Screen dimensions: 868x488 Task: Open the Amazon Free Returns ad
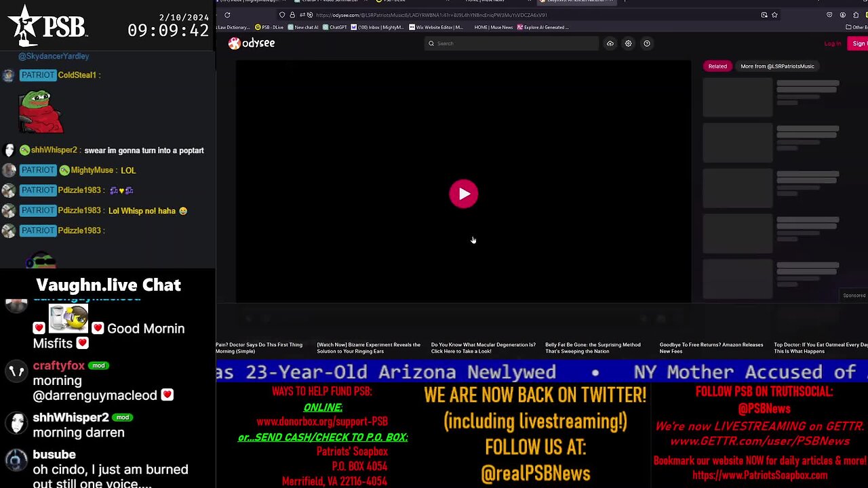(x=711, y=348)
